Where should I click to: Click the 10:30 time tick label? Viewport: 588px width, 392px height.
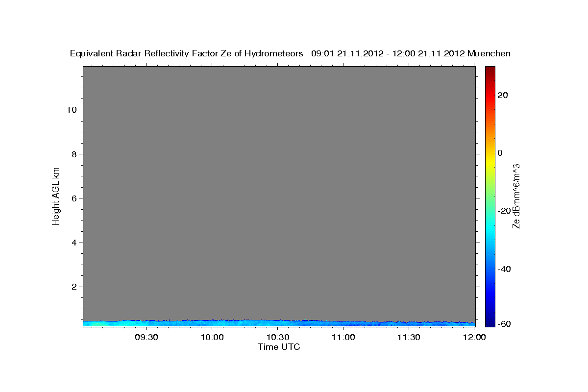[278, 337]
